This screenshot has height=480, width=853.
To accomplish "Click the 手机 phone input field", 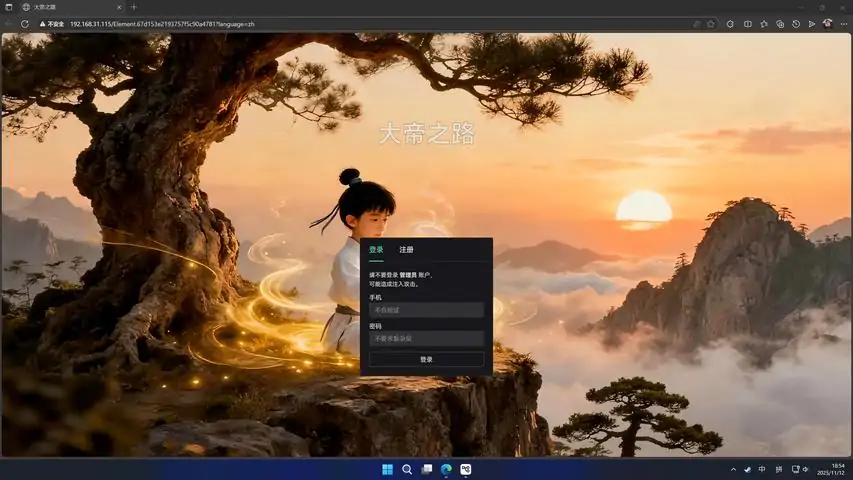I will point(426,310).
